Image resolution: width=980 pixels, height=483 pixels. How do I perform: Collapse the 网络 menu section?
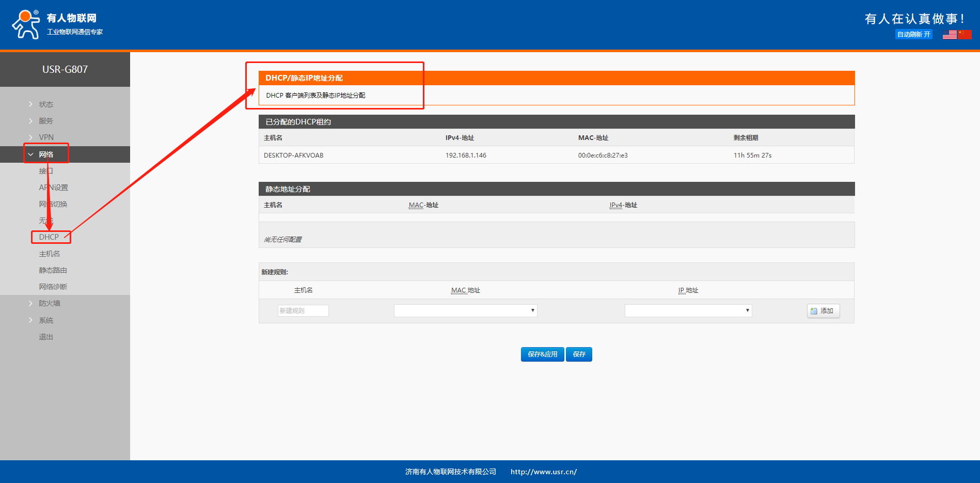tap(46, 154)
